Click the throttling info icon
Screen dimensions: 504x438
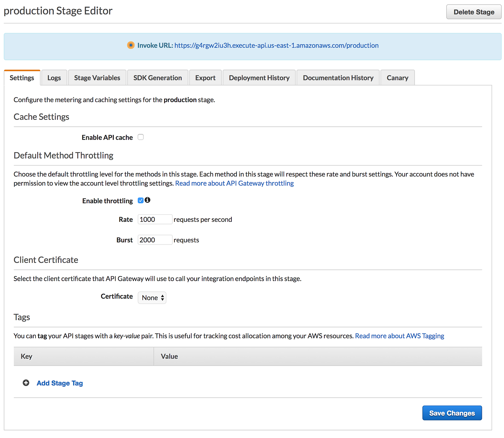[147, 200]
